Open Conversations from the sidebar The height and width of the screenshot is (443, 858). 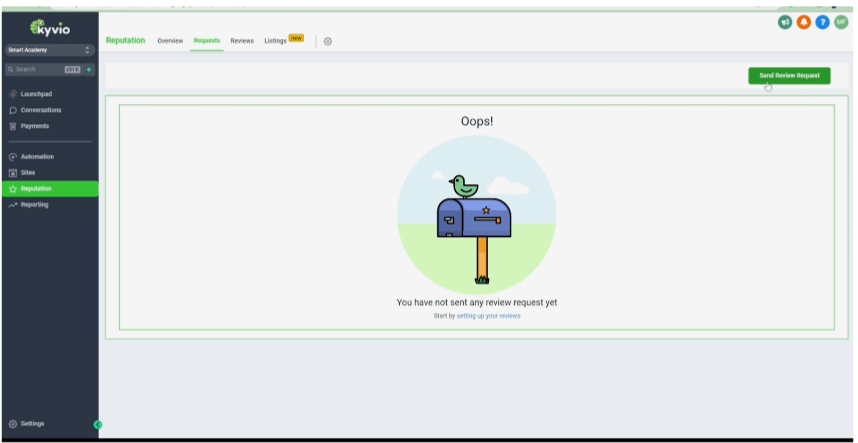point(40,110)
